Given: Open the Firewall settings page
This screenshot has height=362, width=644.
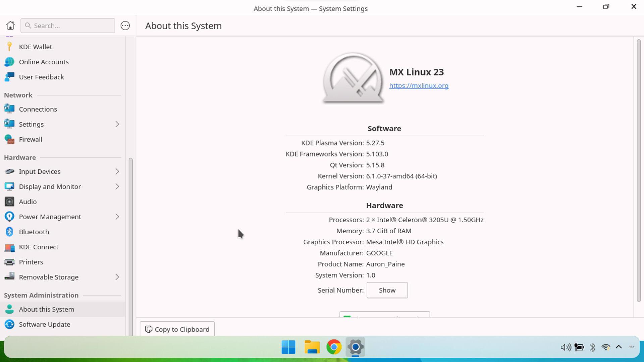Looking at the screenshot, I should tap(63, 139).
